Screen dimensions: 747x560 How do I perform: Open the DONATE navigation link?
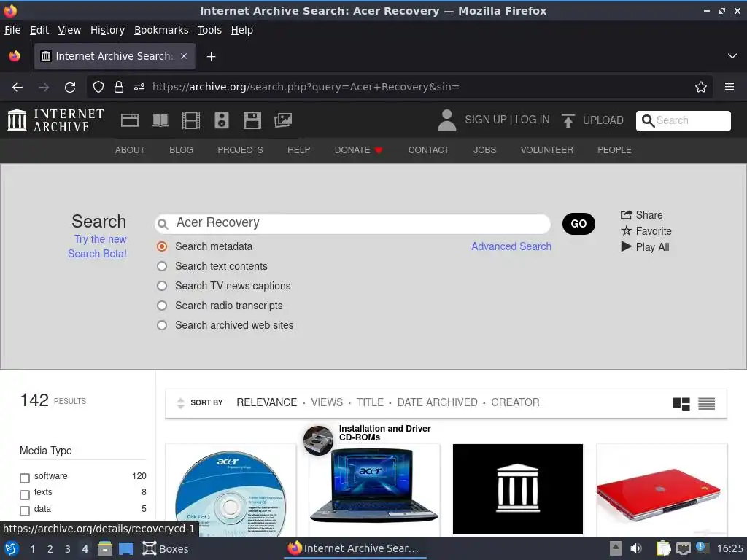point(358,150)
